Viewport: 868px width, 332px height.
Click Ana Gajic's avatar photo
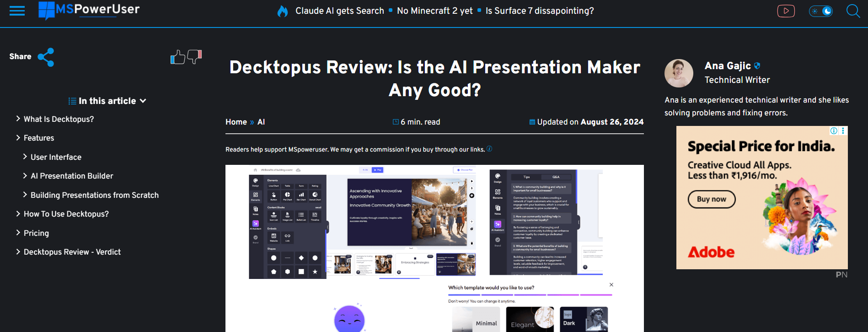[679, 73]
